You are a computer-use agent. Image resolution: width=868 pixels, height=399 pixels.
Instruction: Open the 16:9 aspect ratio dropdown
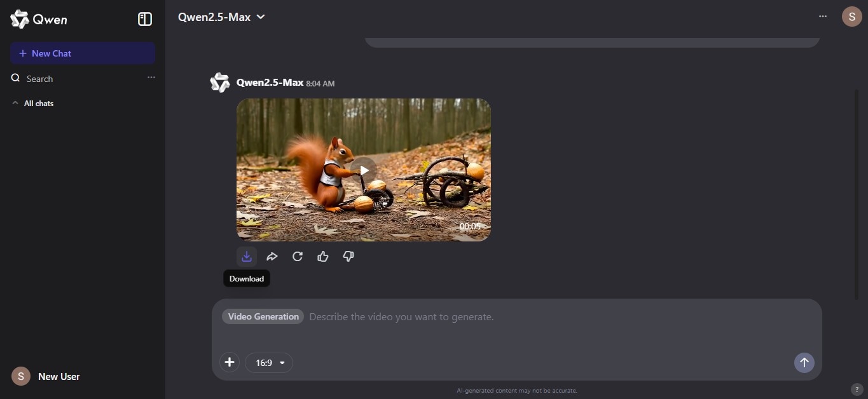pyautogui.click(x=269, y=363)
